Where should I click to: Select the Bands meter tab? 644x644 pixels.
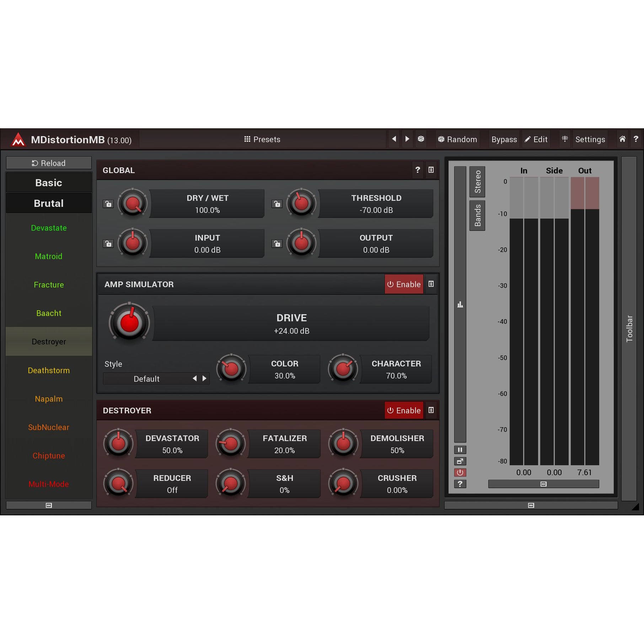coord(477,215)
